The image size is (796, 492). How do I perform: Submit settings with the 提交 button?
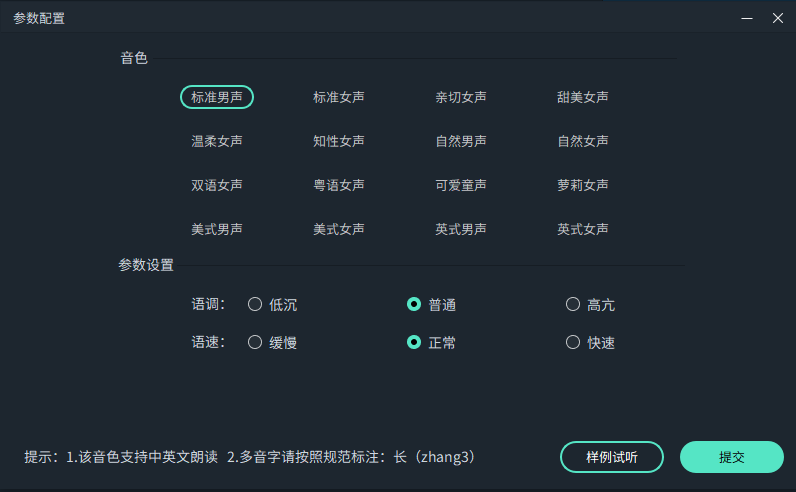[731, 457]
